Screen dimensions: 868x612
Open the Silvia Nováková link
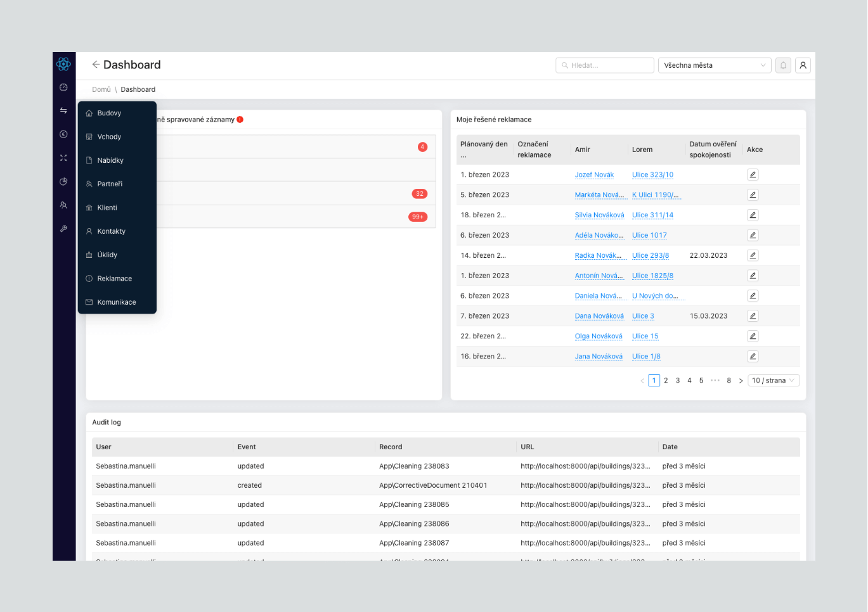click(x=599, y=215)
